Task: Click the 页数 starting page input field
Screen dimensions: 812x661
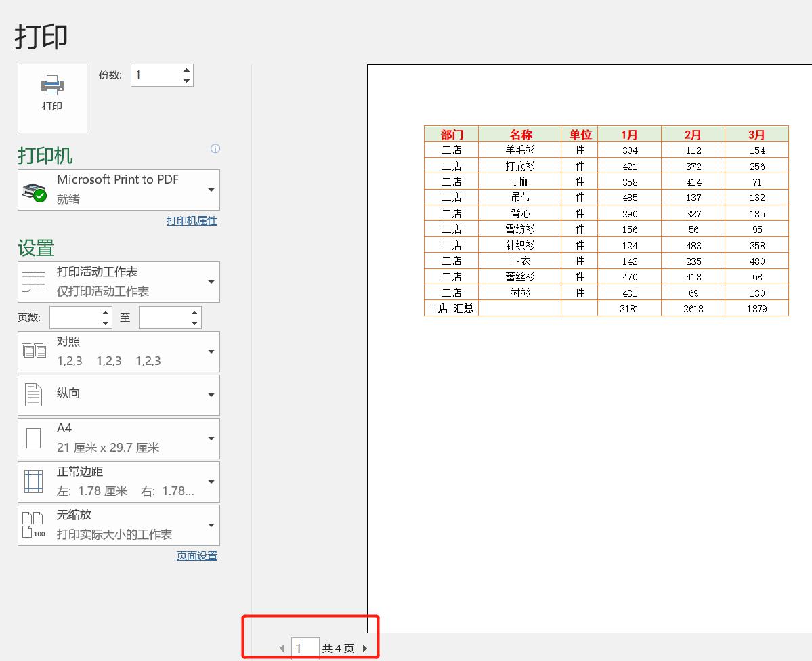Action: [x=74, y=318]
